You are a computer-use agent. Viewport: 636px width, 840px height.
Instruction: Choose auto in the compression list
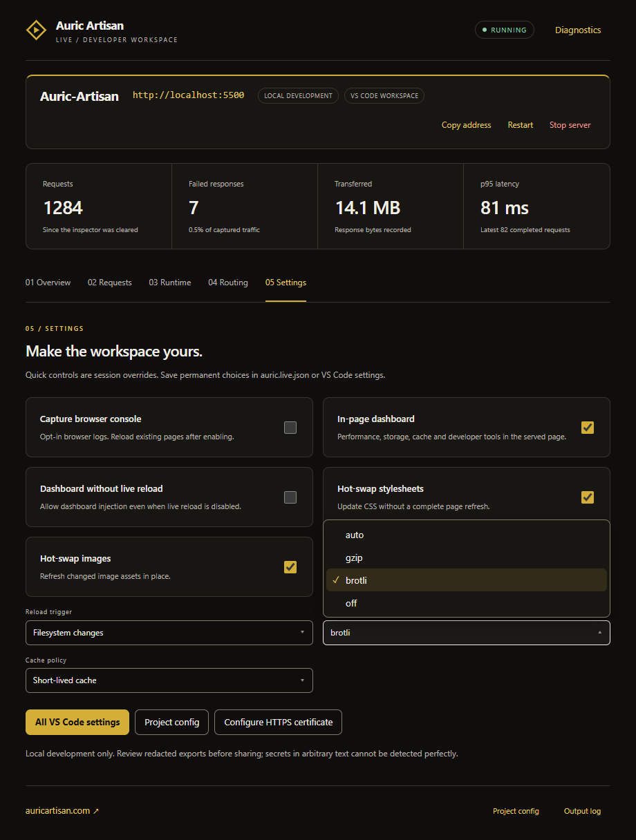467,535
